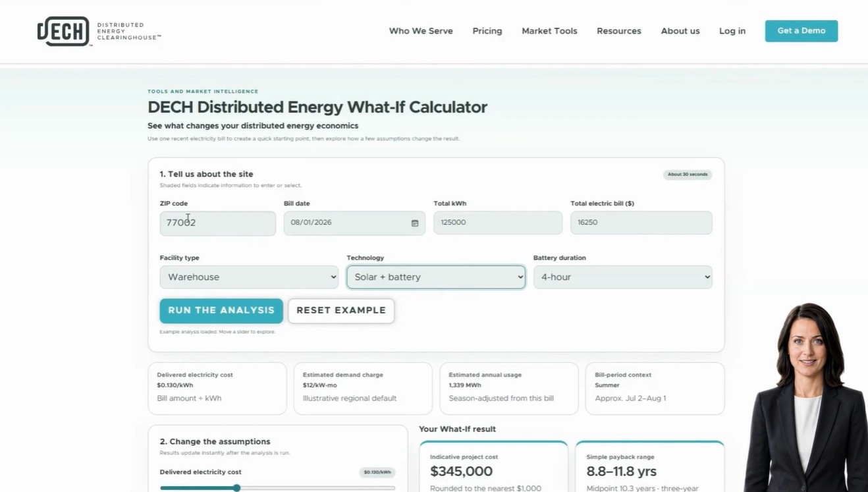Expand the Facility type dropdown

coord(249,277)
